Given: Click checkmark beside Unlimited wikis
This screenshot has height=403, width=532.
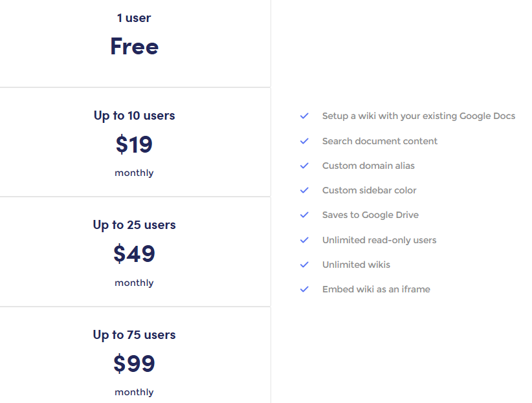Looking at the screenshot, I should click(304, 265).
